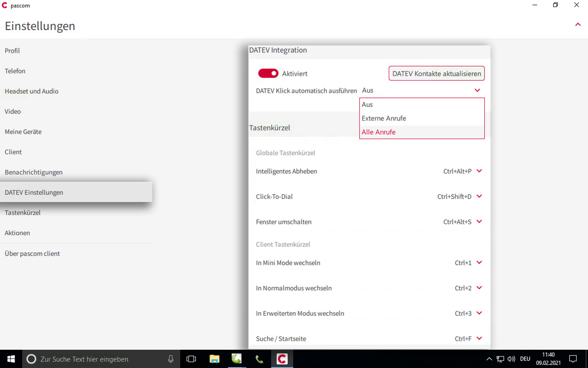Open network status tray icon
Viewport: 588px width, 368px height.
point(500,359)
